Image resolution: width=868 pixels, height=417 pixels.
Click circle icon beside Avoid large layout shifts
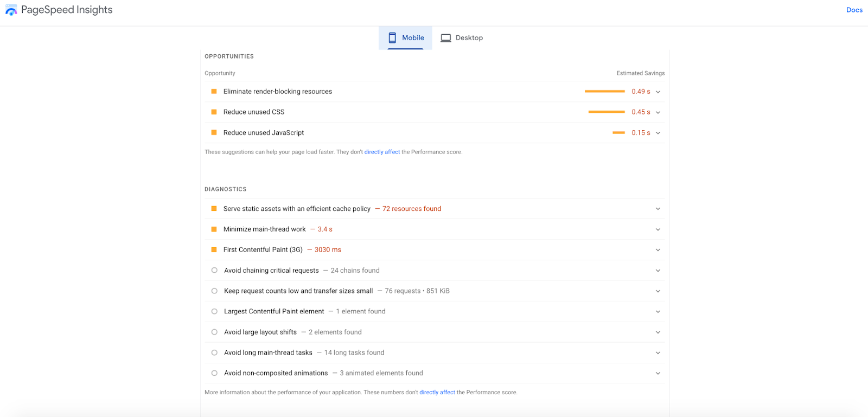pos(214,332)
